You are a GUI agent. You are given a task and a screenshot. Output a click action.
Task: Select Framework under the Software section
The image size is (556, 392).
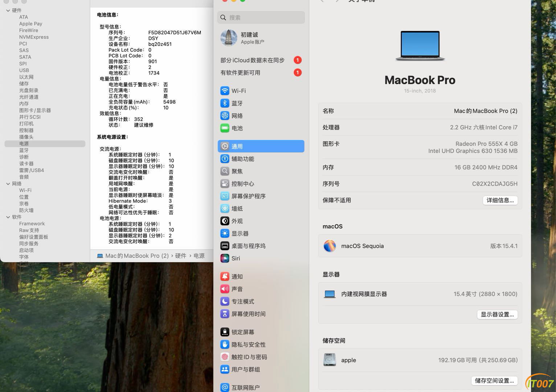coord(32,224)
